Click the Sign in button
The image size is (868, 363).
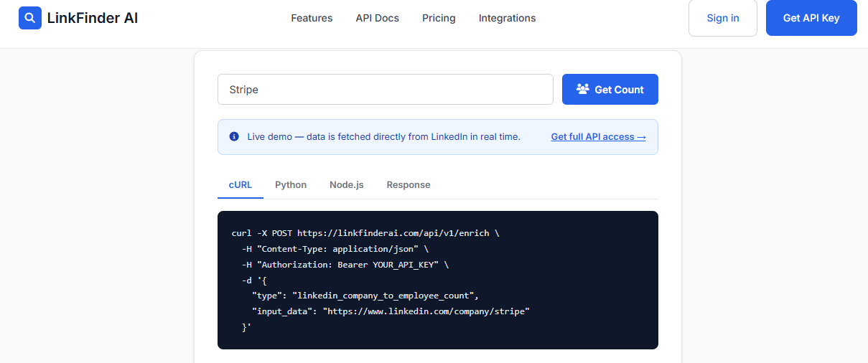point(723,18)
